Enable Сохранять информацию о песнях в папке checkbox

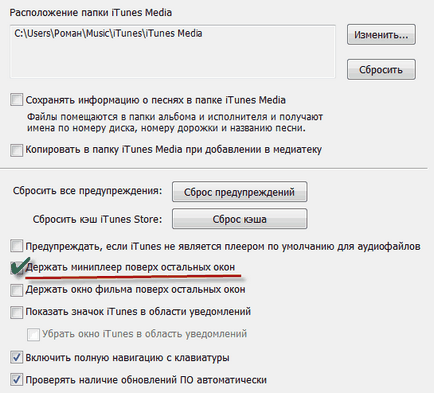click(x=16, y=100)
